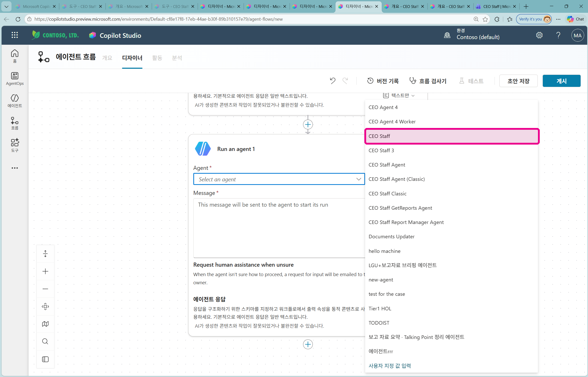Redo the designer change

[x=345, y=81]
